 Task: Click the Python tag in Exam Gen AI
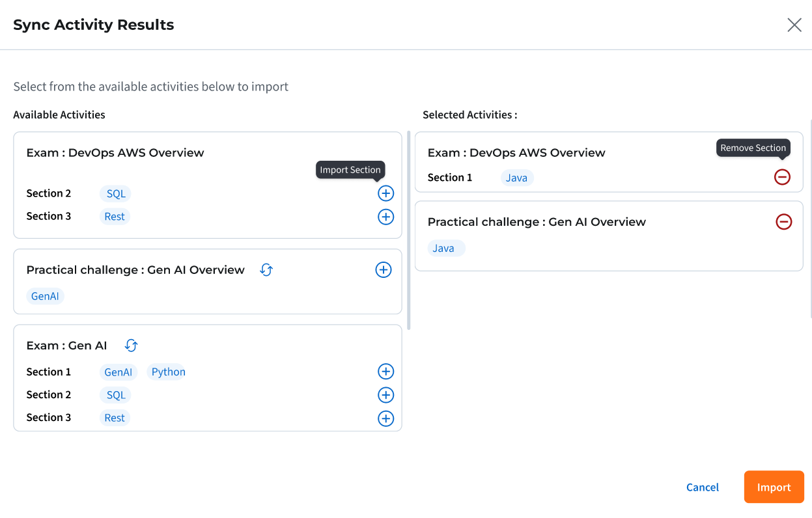[x=168, y=372]
